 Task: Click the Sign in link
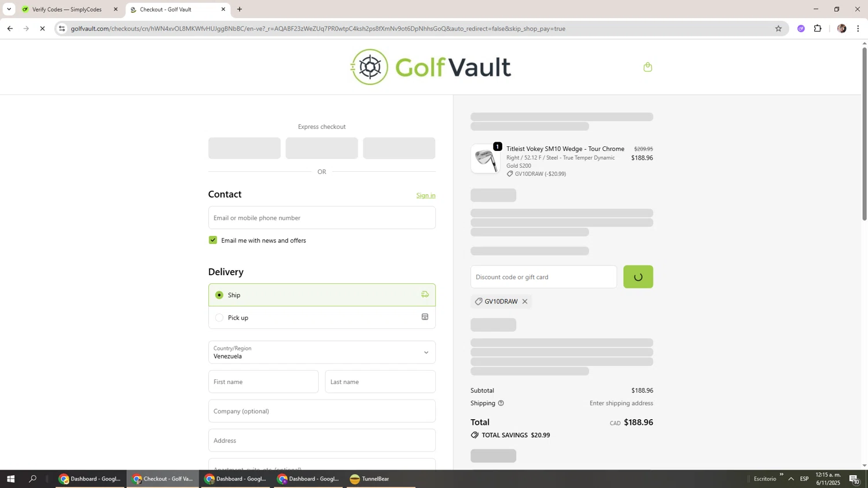tap(426, 195)
